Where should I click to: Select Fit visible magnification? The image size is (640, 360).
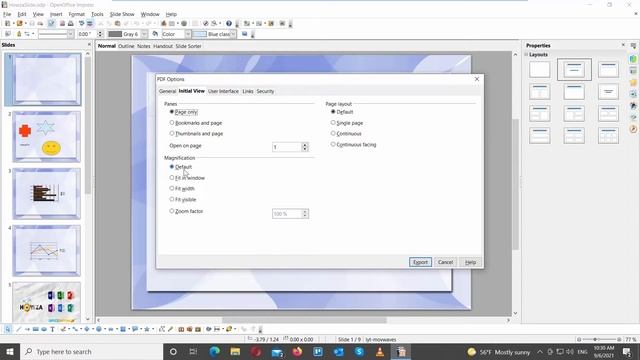183,200
